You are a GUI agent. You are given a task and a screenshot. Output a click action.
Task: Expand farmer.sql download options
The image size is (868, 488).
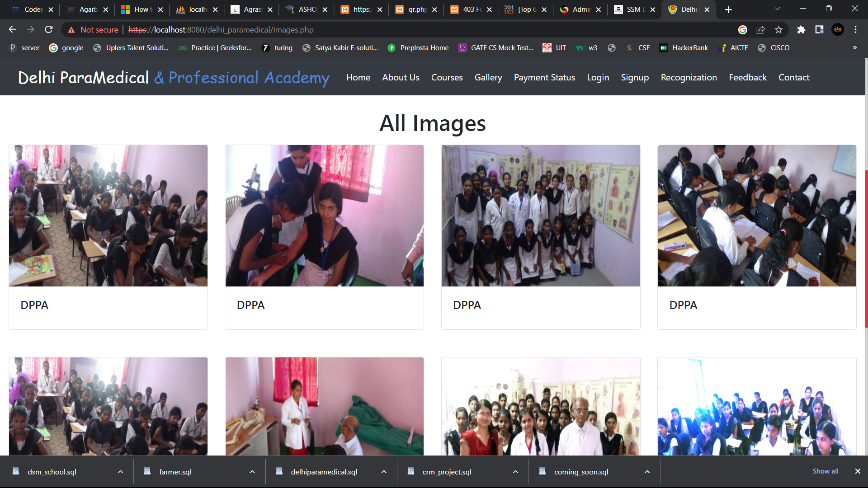coord(252,472)
